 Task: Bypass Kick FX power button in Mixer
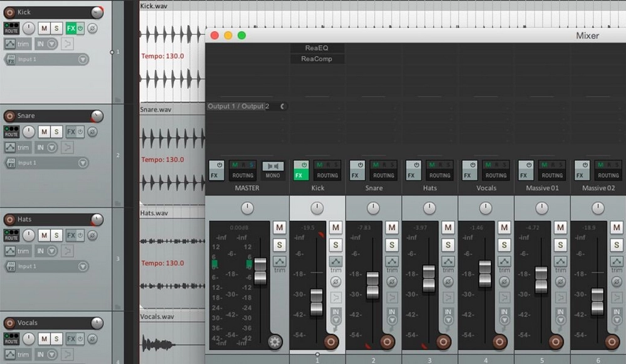[x=304, y=164]
